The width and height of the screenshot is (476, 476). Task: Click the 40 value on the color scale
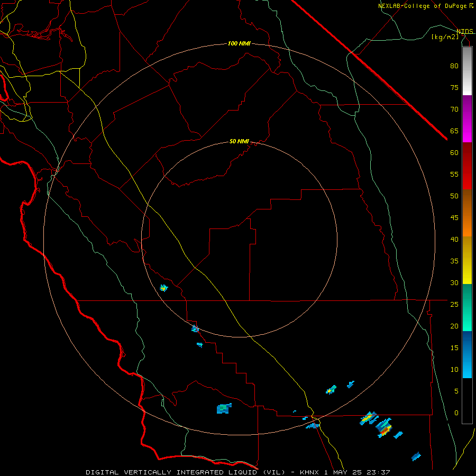454,239
